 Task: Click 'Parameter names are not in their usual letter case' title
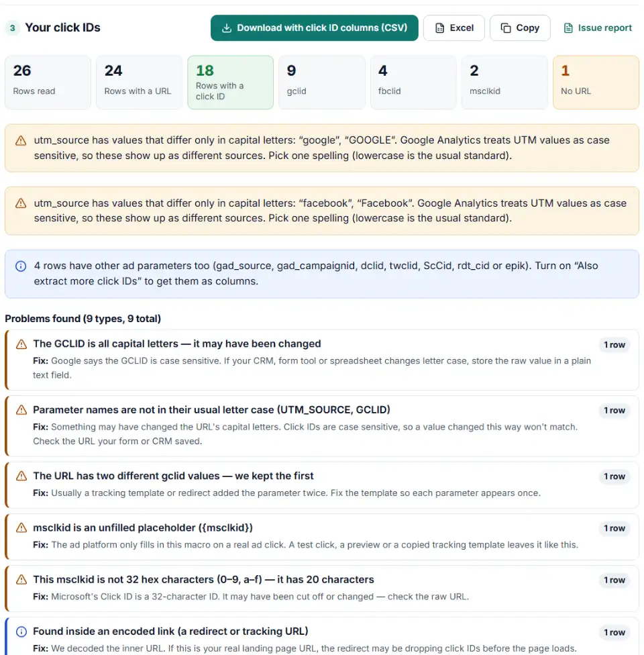pyautogui.click(x=212, y=410)
